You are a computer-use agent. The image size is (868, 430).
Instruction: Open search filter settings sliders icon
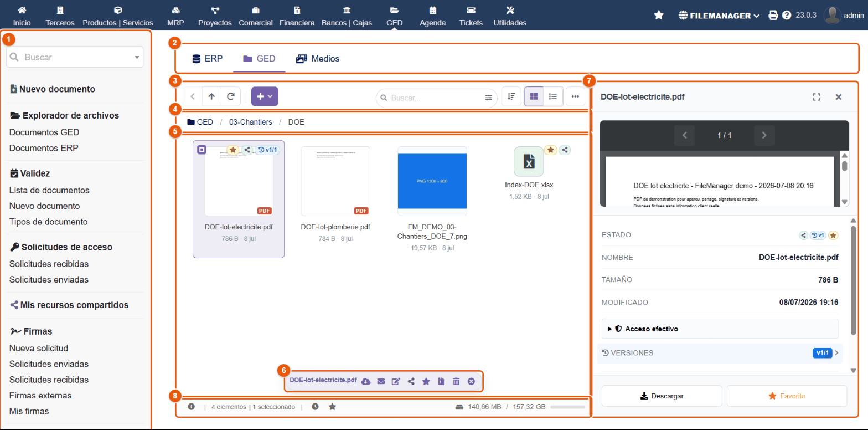click(488, 98)
